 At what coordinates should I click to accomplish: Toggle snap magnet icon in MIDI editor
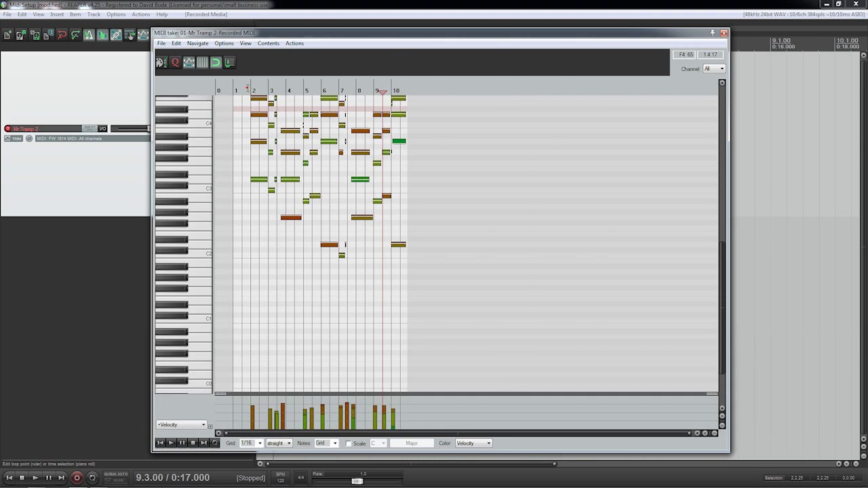pos(216,62)
